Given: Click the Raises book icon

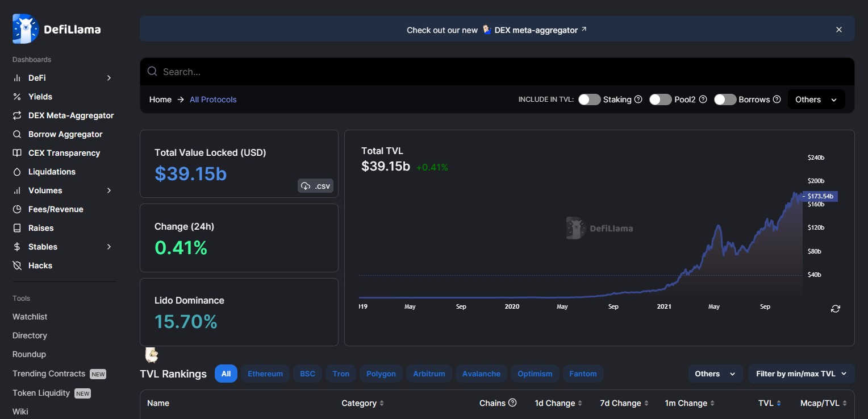Looking at the screenshot, I should 17,228.
